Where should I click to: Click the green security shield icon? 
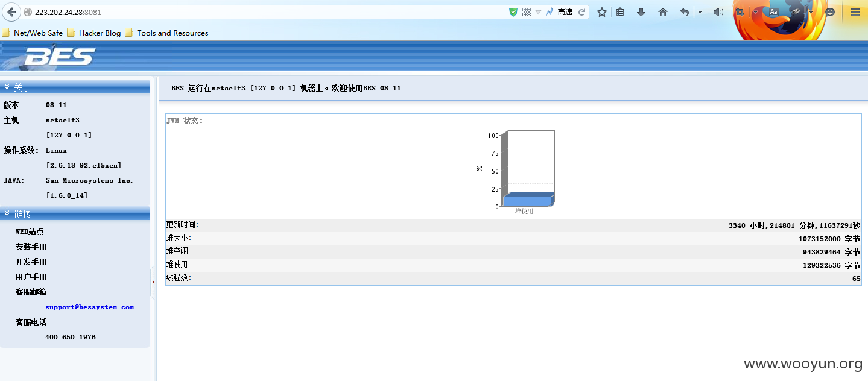pos(513,12)
